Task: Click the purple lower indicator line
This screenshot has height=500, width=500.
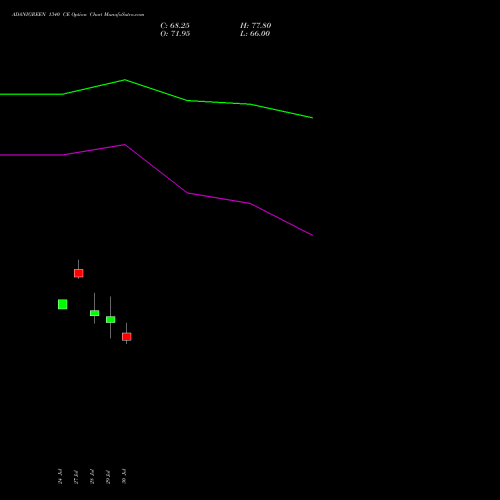Action: coord(188,193)
